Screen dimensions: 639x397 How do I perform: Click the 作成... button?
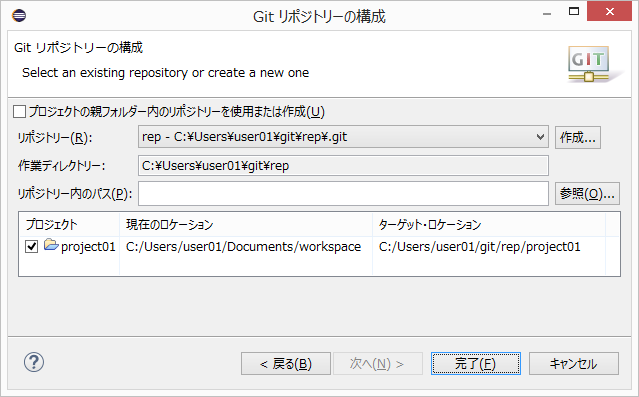(x=577, y=137)
